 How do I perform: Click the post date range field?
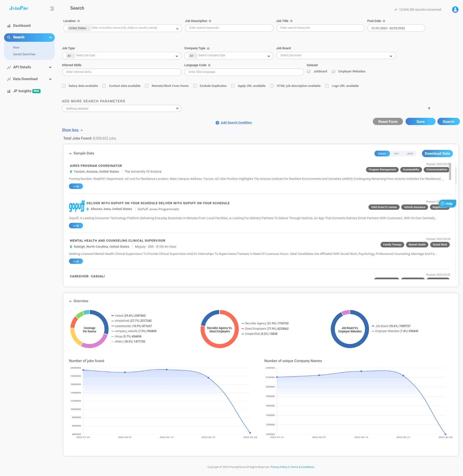click(x=396, y=28)
